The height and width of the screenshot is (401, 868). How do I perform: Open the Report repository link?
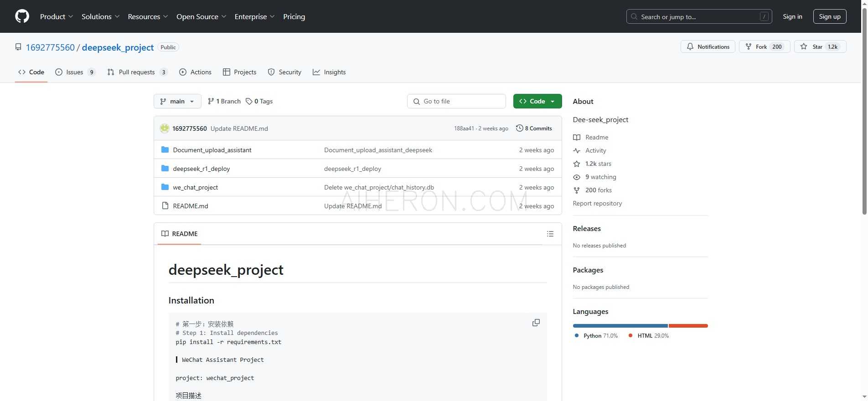(x=597, y=203)
